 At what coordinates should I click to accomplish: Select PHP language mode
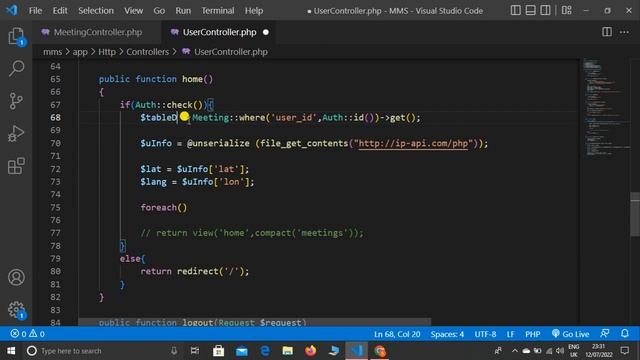(533, 334)
